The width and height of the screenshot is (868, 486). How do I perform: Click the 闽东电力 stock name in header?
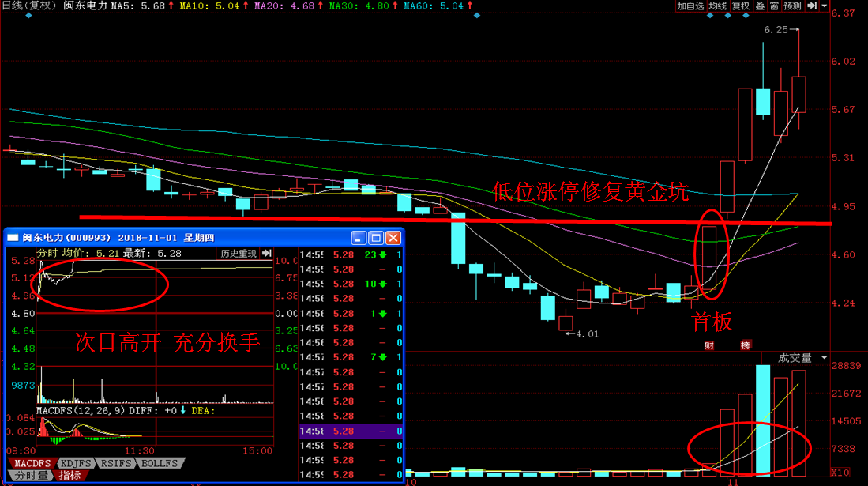85,6
